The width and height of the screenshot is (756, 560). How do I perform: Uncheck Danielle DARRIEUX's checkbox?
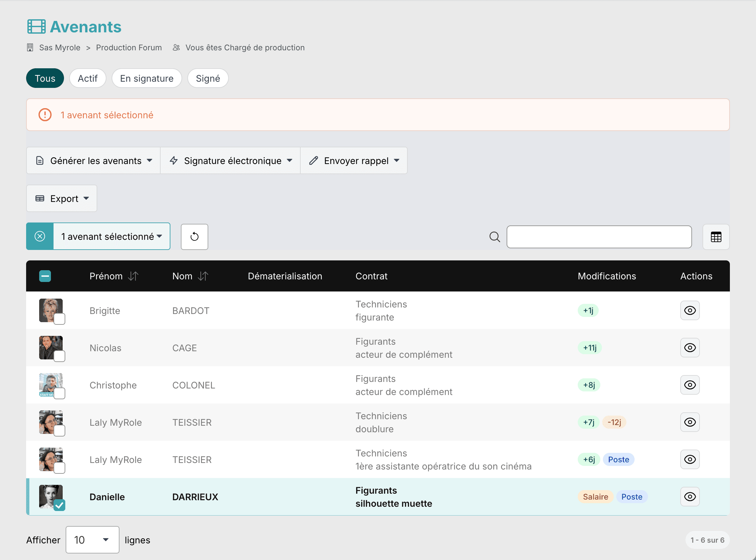click(x=60, y=505)
